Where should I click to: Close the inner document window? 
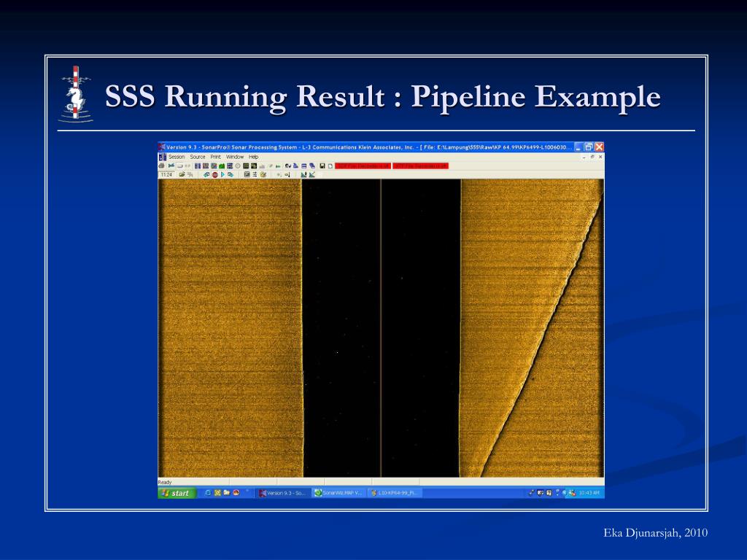pos(600,157)
